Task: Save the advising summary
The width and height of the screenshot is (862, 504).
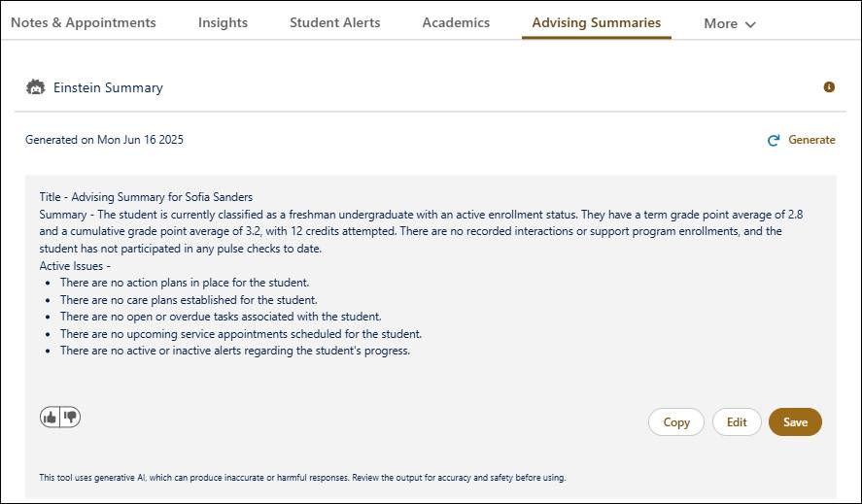Action: pyautogui.click(x=795, y=422)
